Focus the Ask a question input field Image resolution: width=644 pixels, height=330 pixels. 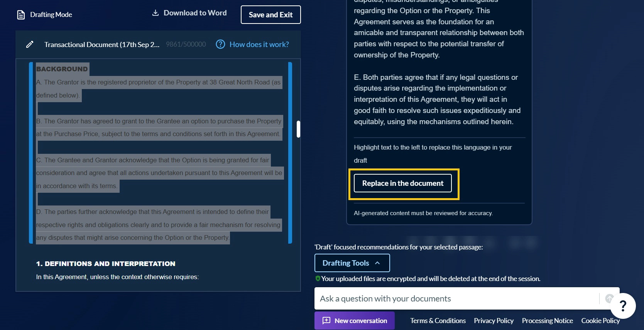[455, 298]
